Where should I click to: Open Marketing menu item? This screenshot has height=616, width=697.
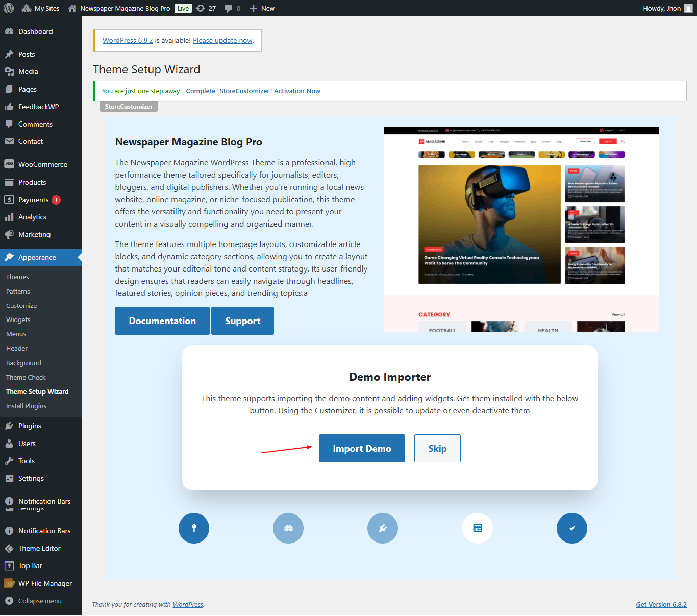[x=41, y=234]
